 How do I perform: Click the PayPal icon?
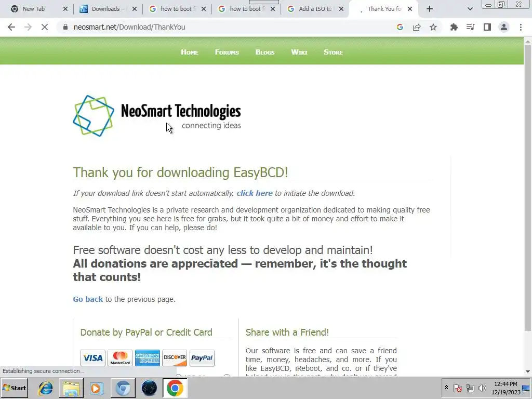point(202,358)
